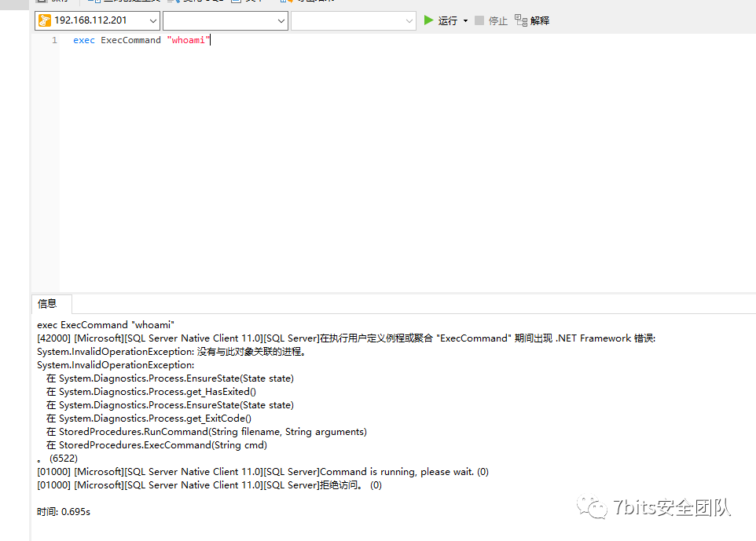Open the 192.168.112.201 connection dropdown
Image resolution: width=756 pixels, height=541 pixels.
click(97, 20)
